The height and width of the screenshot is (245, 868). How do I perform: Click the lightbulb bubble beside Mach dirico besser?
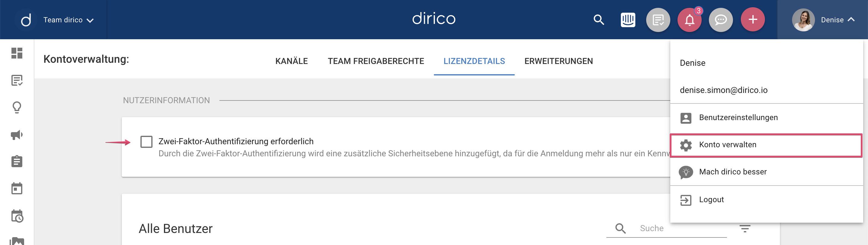click(x=686, y=172)
